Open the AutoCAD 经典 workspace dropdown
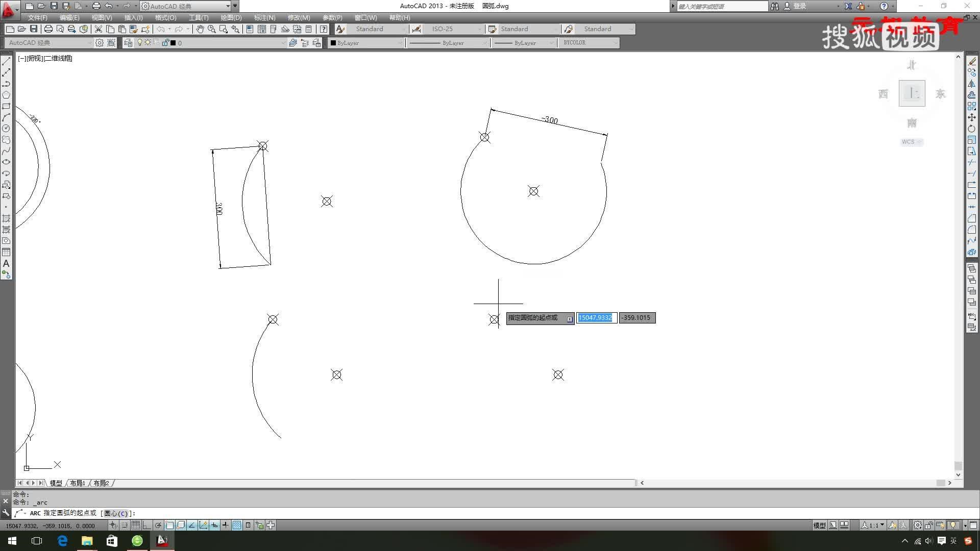This screenshot has width=980, height=551. (228, 6)
